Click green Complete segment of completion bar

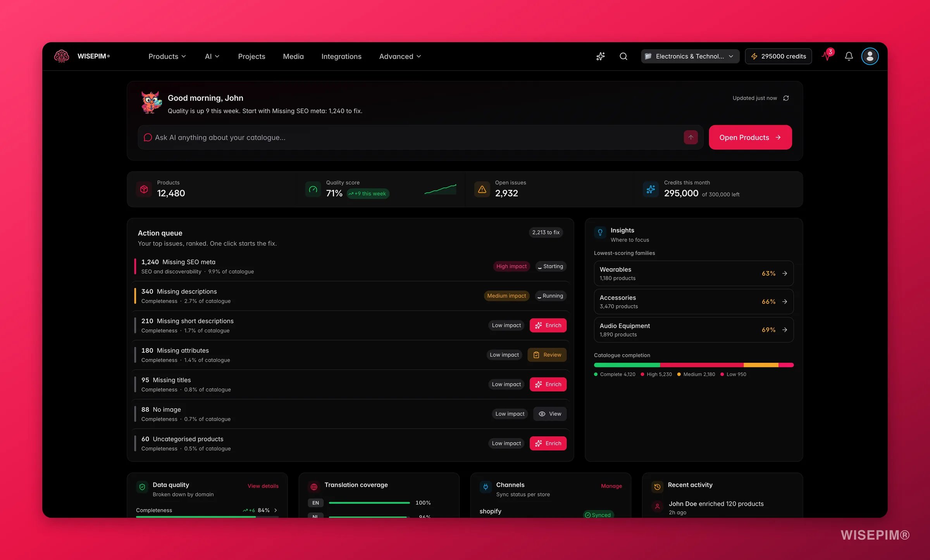pos(627,365)
